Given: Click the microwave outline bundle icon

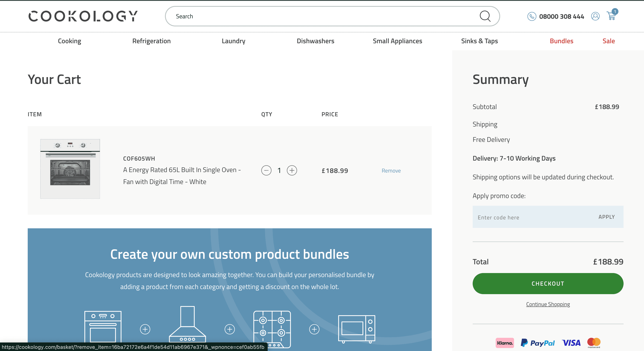Looking at the screenshot, I should (357, 328).
